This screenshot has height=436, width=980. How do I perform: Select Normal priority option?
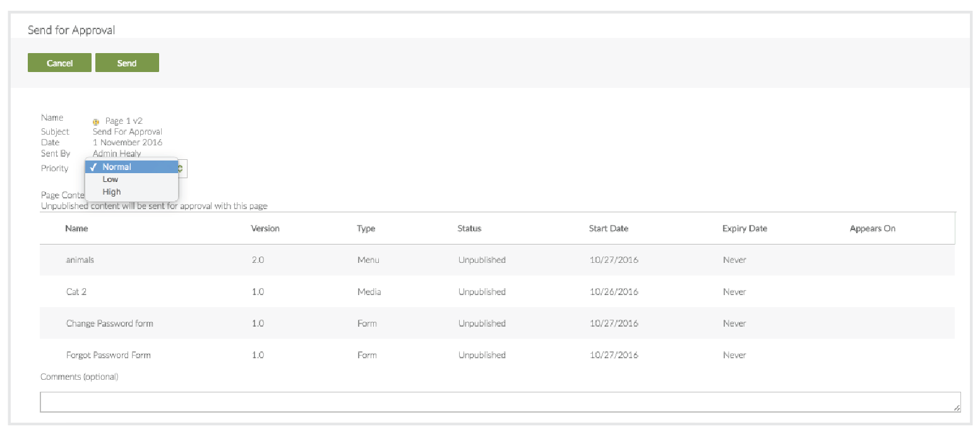click(x=117, y=167)
